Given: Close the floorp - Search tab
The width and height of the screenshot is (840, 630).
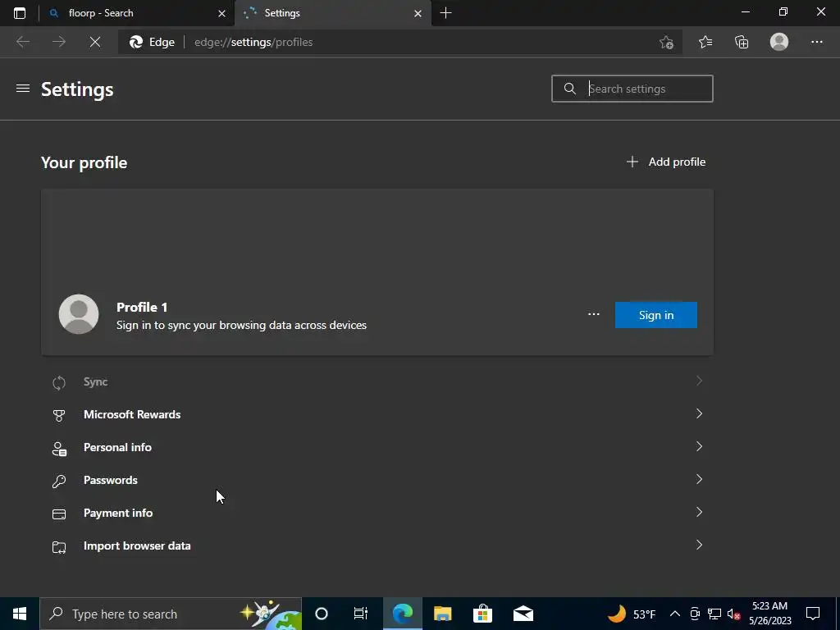Looking at the screenshot, I should [221, 13].
